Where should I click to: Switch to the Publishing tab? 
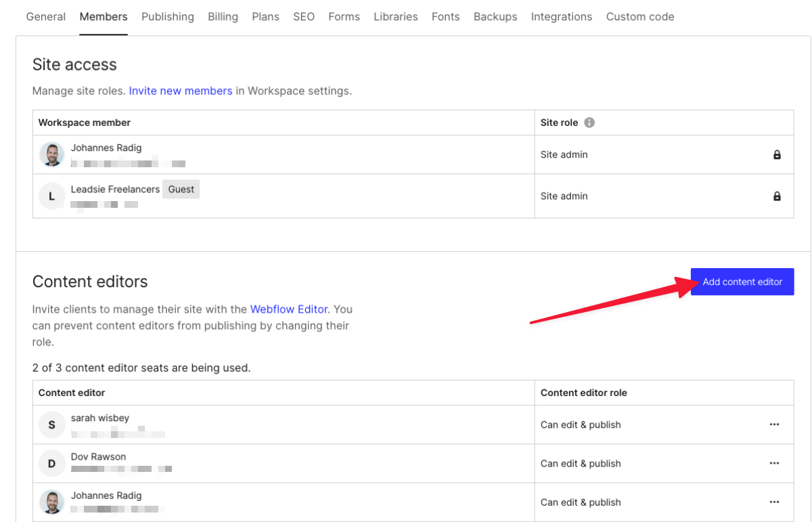point(167,16)
